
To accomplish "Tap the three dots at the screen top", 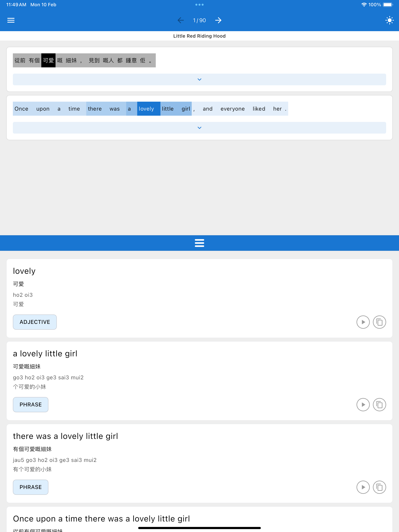I will point(199,4).
